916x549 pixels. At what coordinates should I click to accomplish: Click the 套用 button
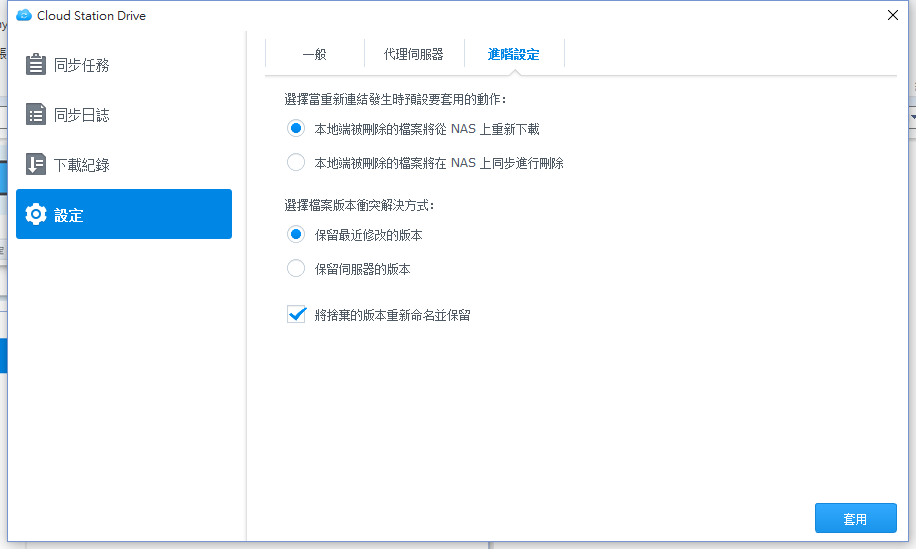pos(855,519)
